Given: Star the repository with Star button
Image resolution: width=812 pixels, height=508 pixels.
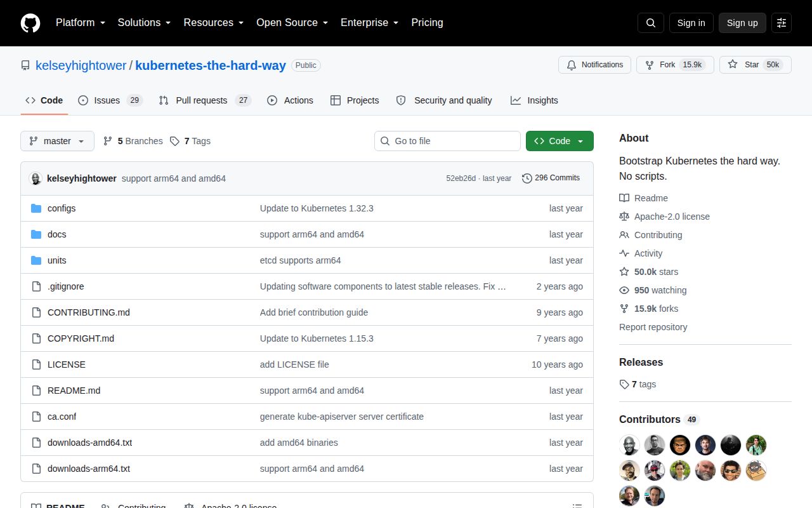Looking at the screenshot, I should pos(755,65).
